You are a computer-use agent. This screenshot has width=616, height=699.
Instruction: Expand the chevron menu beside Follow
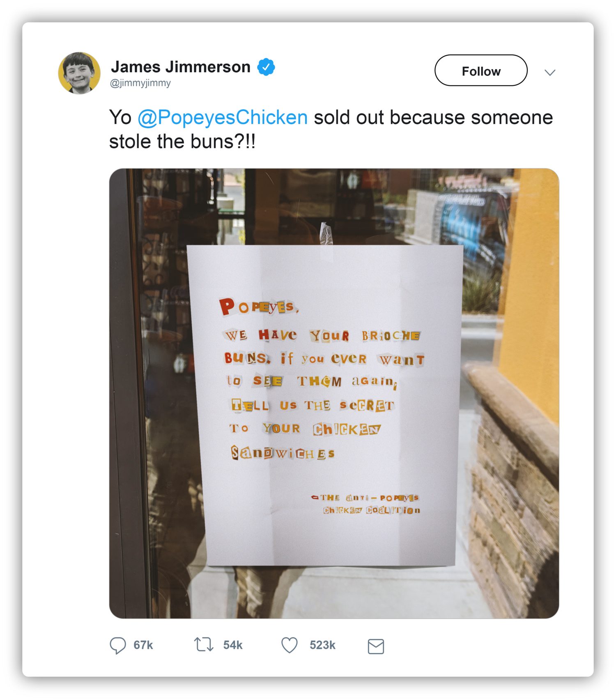click(x=550, y=73)
